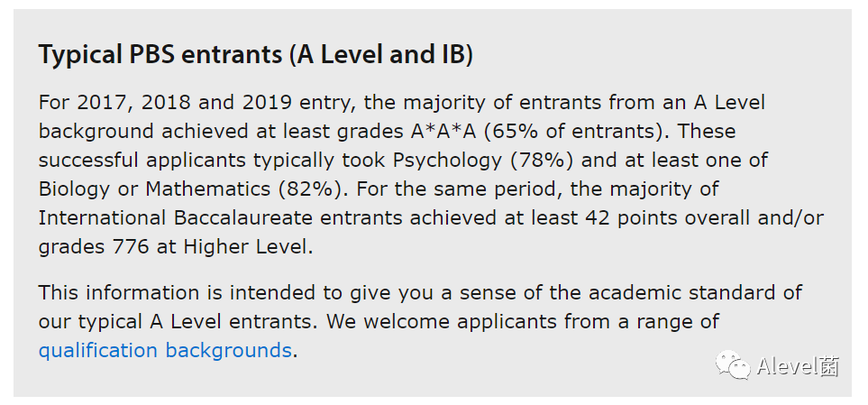Click the WeChat logo icon in the watermark
This screenshot has width=868, height=405.
point(733,365)
